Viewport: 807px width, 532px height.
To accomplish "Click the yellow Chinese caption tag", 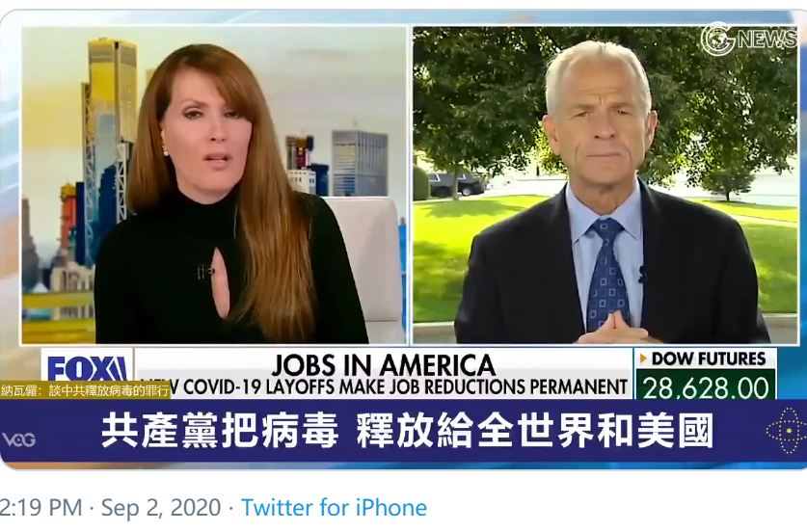I will (86, 390).
